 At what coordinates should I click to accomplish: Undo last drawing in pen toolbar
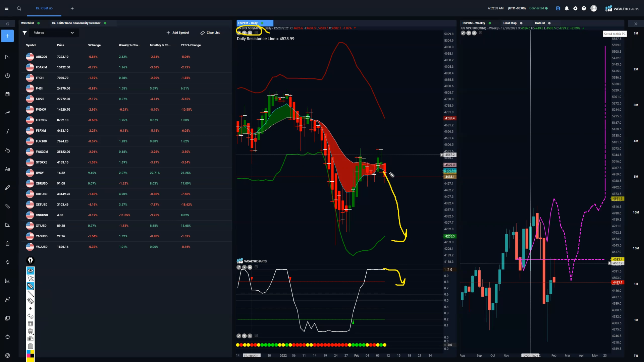31,316
